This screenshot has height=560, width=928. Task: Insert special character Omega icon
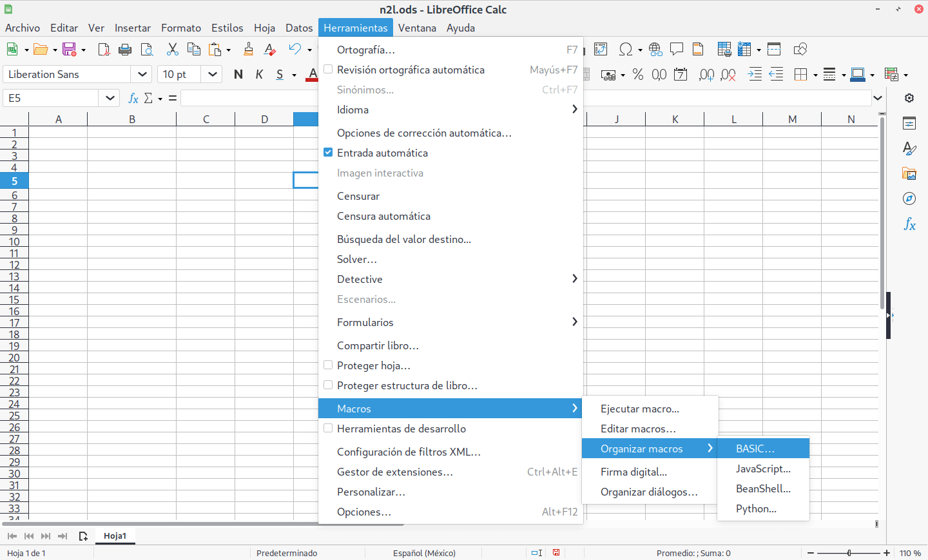[x=625, y=49]
